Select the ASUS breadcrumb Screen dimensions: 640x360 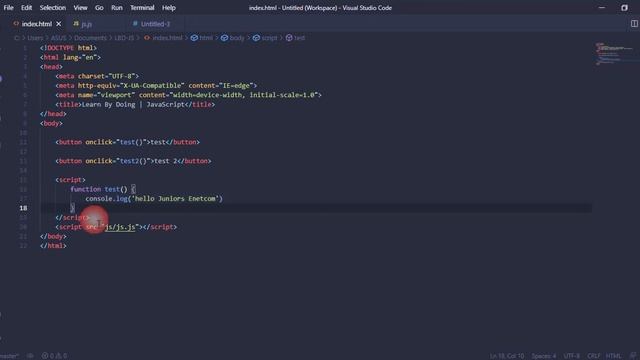tap(58, 38)
